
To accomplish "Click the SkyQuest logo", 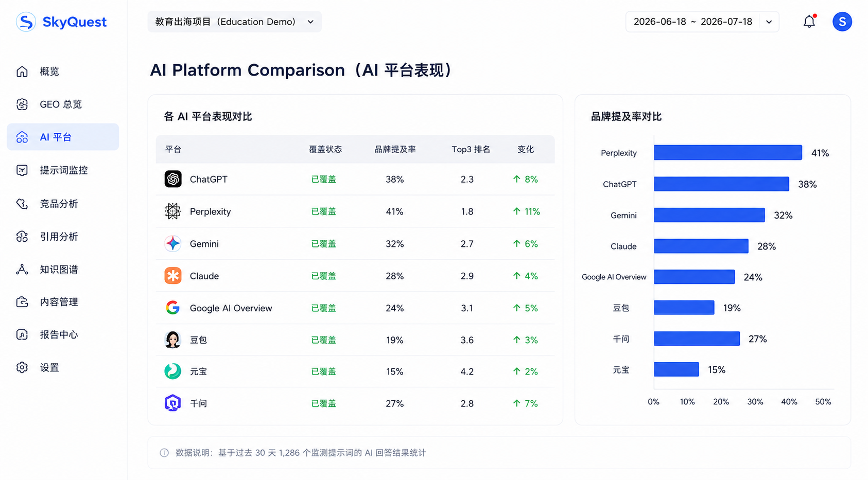I will click(x=61, y=22).
